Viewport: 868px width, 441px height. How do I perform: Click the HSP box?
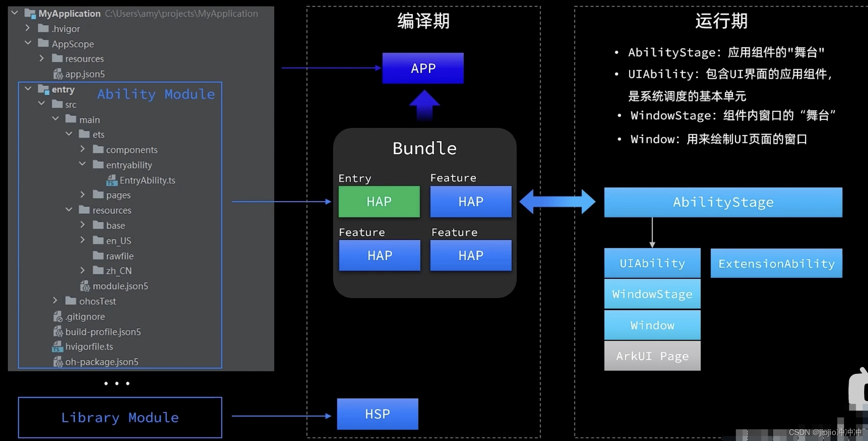click(377, 414)
